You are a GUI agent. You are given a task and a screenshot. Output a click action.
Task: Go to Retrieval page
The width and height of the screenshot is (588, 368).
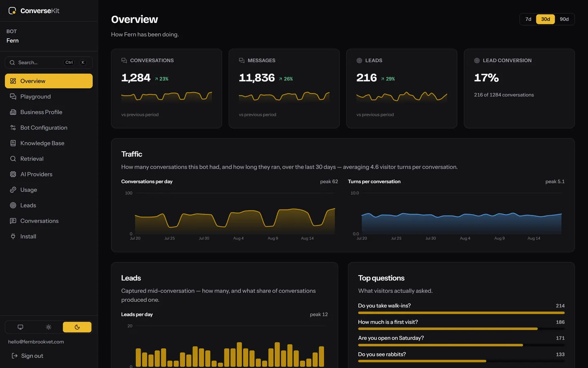coord(49,159)
